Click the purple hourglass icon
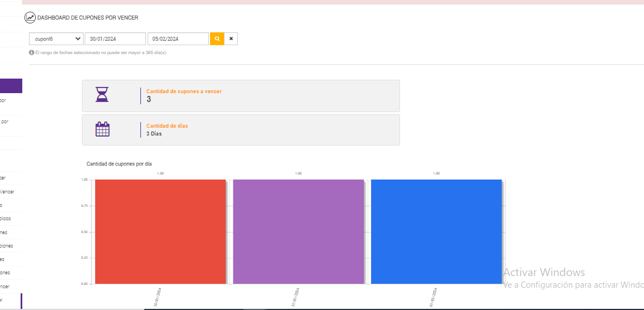Image resolution: width=644 pixels, height=310 pixels. click(103, 95)
